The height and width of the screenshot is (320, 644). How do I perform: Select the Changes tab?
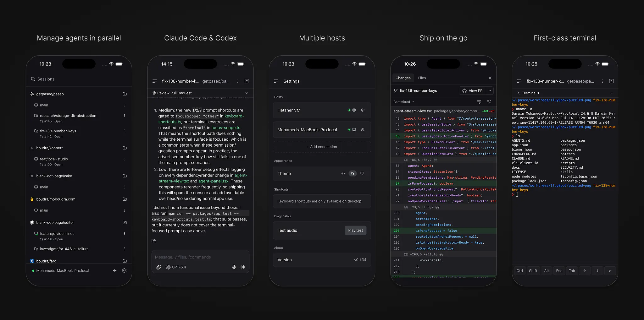pos(403,78)
